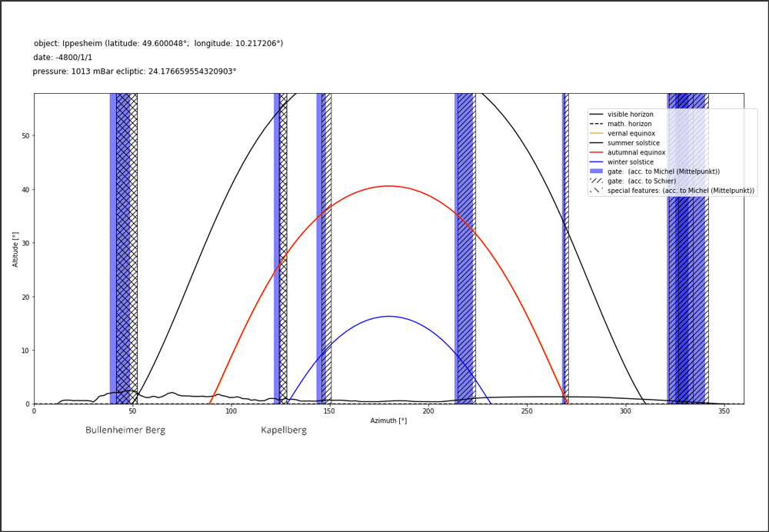Click the 350 tick on the azimuth axis
This screenshot has width=769, height=532.
coord(724,412)
